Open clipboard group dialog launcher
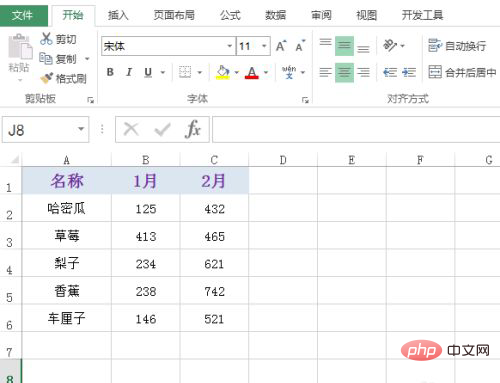This screenshot has width=500, height=383. (x=90, y=100)
